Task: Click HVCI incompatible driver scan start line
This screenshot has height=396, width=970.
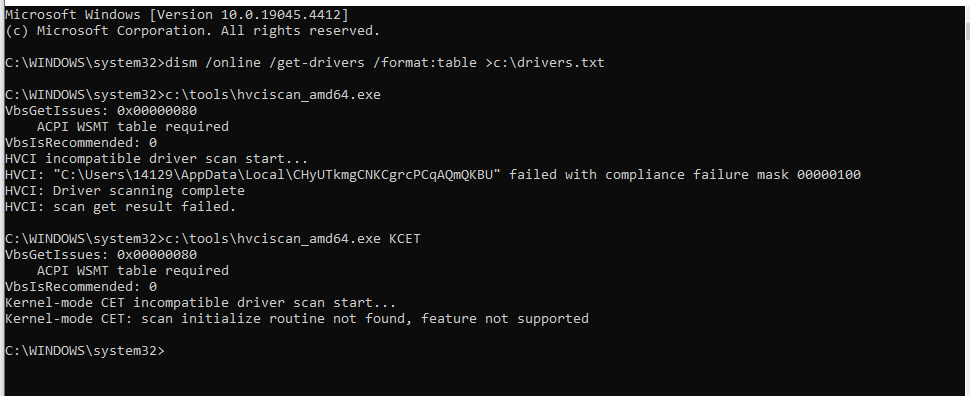Action: [157, 158]
